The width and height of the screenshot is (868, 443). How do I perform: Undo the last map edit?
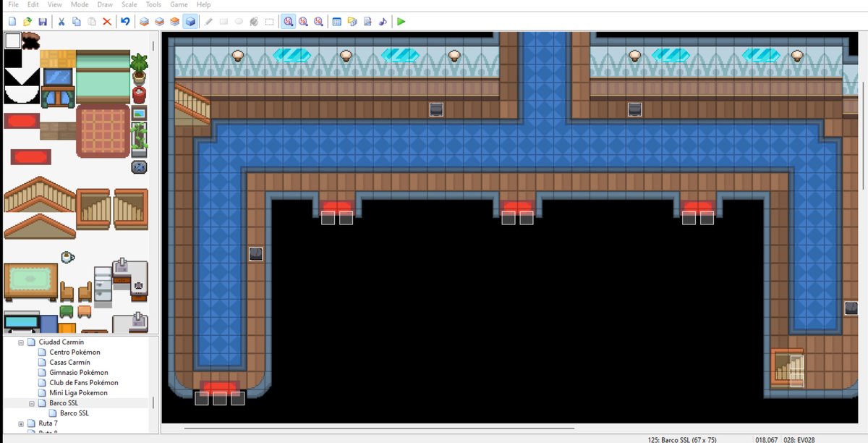coord(125,22)
